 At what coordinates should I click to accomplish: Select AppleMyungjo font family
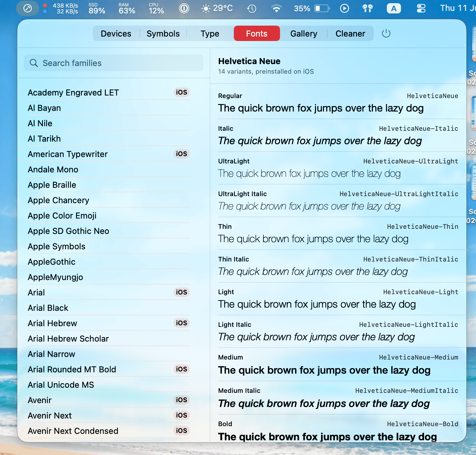coord(109,277)
